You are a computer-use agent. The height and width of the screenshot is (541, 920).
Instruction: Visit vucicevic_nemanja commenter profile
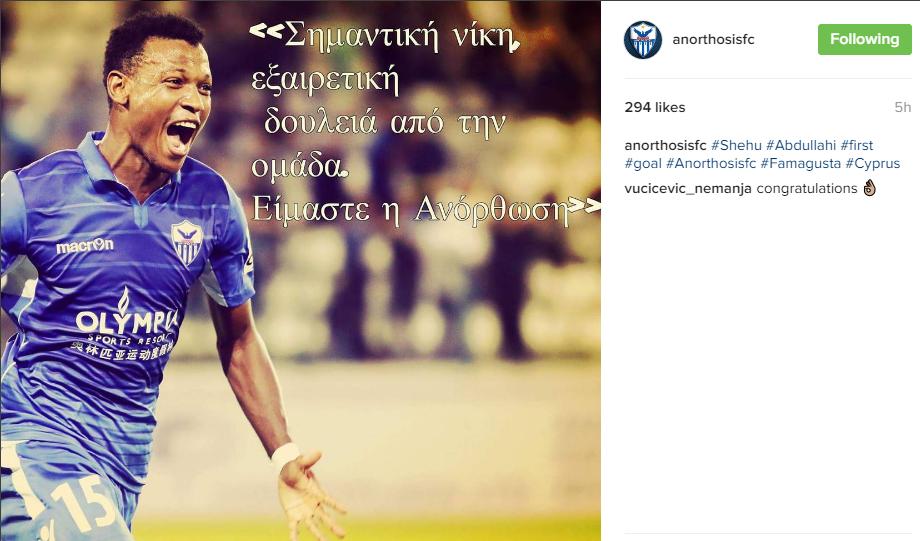[x=688, y=189]
